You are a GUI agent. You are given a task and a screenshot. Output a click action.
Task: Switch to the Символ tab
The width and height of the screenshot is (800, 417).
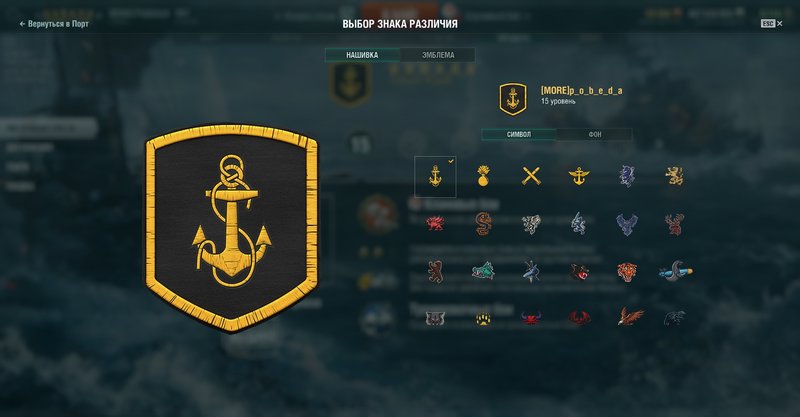click(519, 134)
